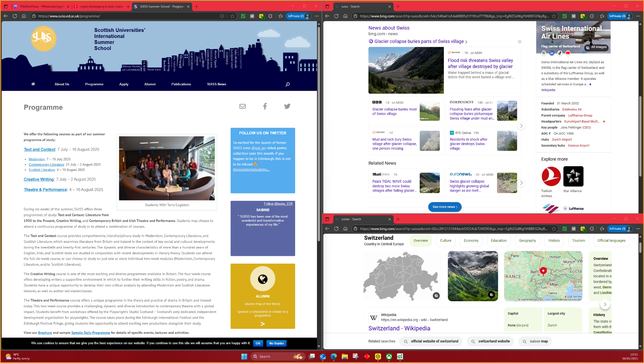Open the LinkedIn icon under Swiss International Air Lines
Viewport: 644px width, 363px height.
pyautogui.click(x=552, y=53)
